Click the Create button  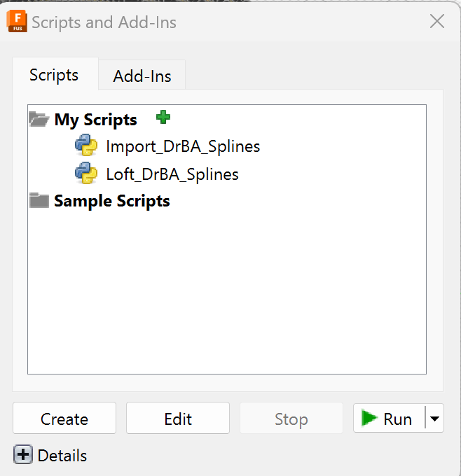pos(64,419)
